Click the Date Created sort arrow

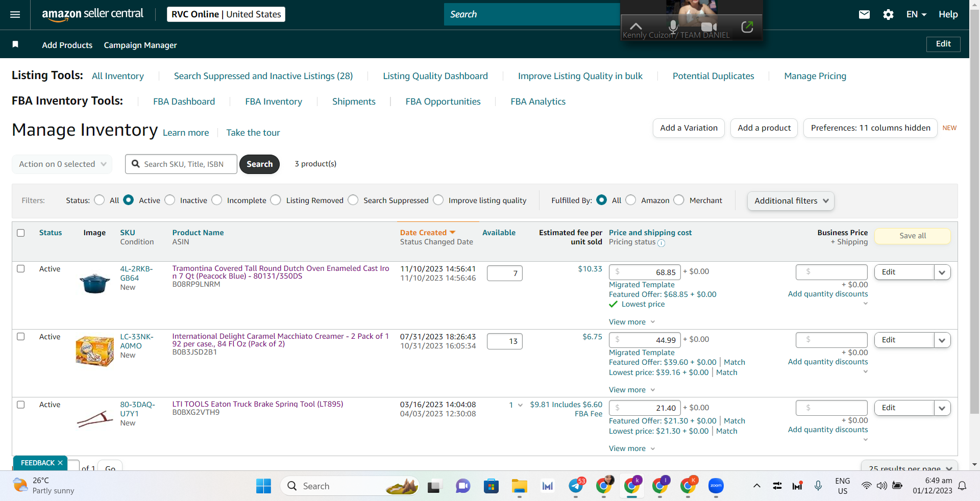(x=452, y=233)
